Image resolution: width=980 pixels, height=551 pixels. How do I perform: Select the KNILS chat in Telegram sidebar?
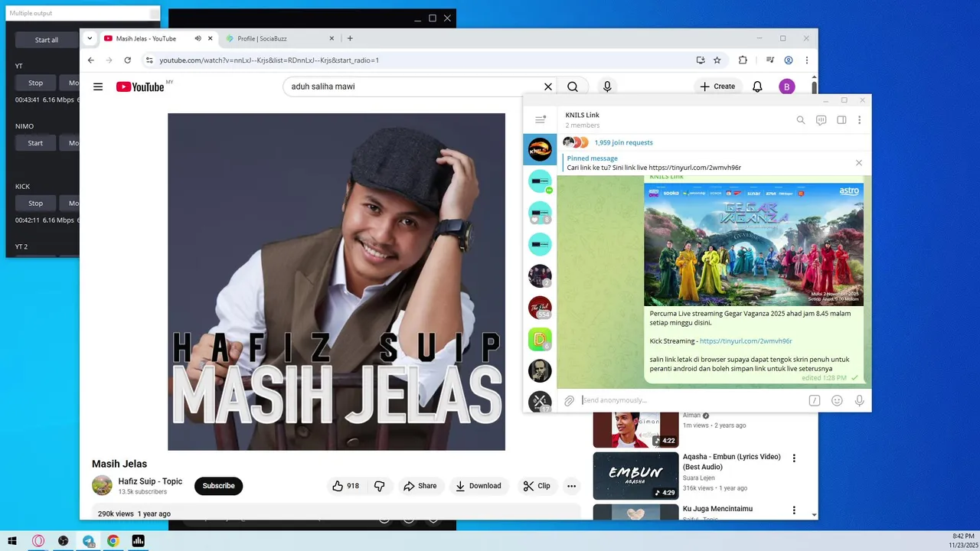point(540,149)
